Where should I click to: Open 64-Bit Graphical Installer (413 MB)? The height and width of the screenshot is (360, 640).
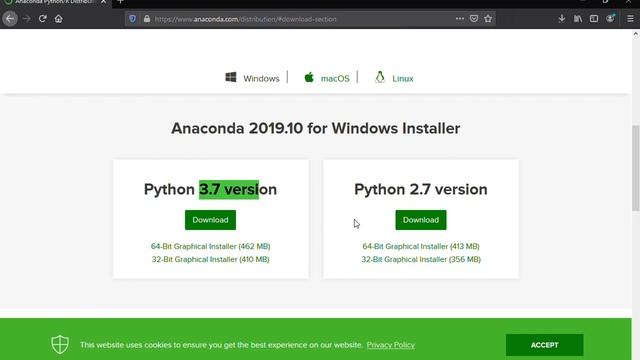[421, 246]
